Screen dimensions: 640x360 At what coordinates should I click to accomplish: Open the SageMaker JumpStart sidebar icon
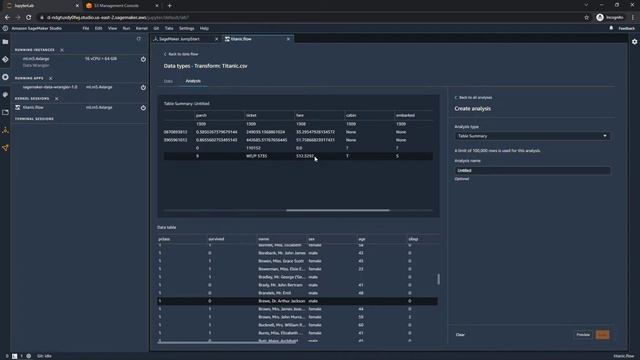click(x=5, y=148)
